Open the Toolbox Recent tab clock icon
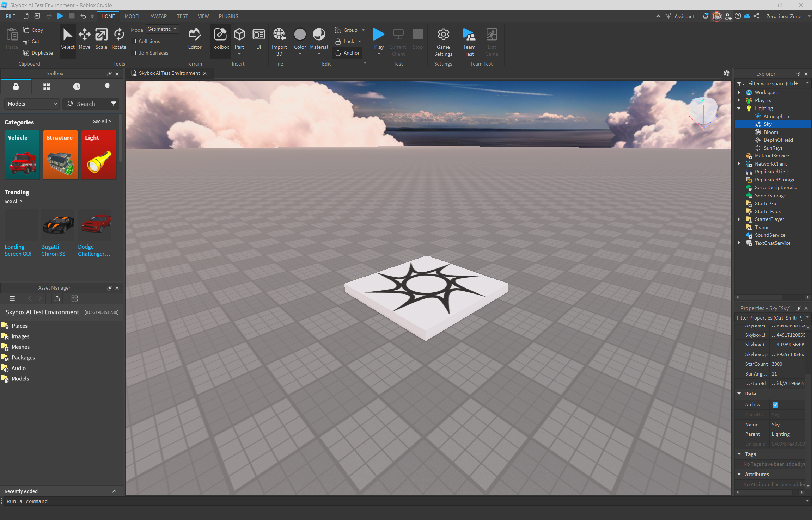Screen dimensions: 812x520 [x=77, y=87]
